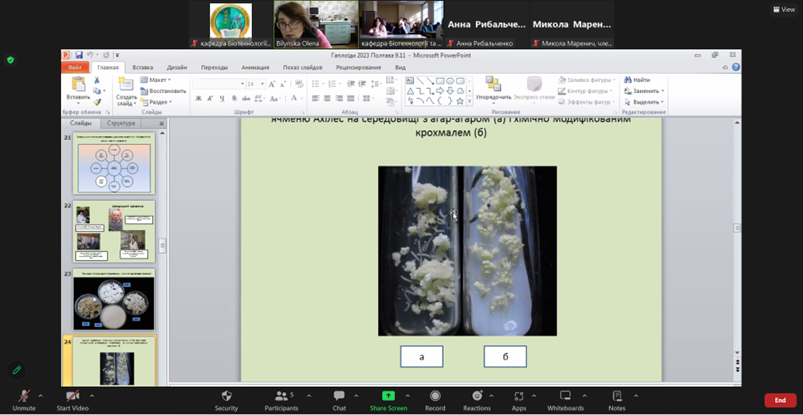Switch to the Анимация ribbon tab
The image size is (803, 415).
tap(255, 67)
